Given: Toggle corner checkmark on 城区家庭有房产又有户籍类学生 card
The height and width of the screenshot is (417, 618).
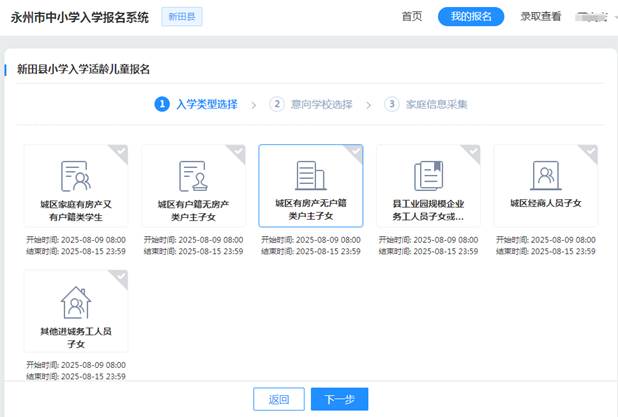Looking at the screenshot, I should pyautogui.click(x=119, y=151).
